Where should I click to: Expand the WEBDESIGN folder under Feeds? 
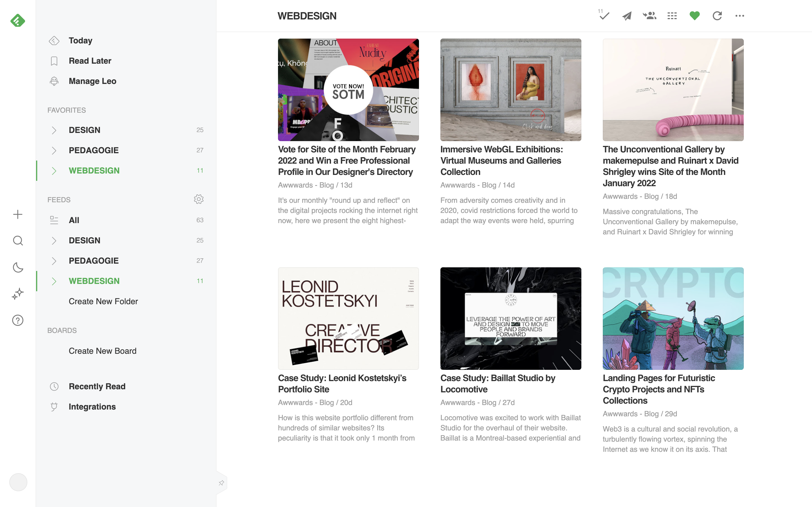tap(54, 281)
